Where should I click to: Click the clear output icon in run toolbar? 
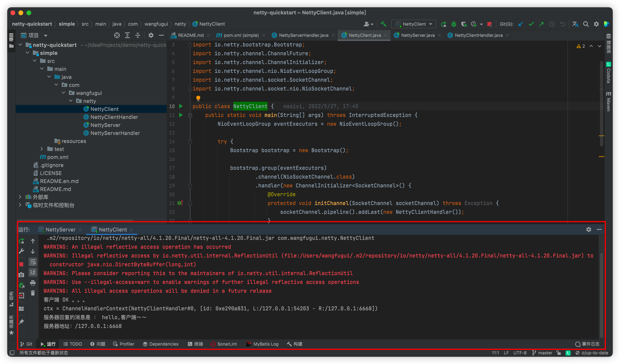(x=34, y=296)
